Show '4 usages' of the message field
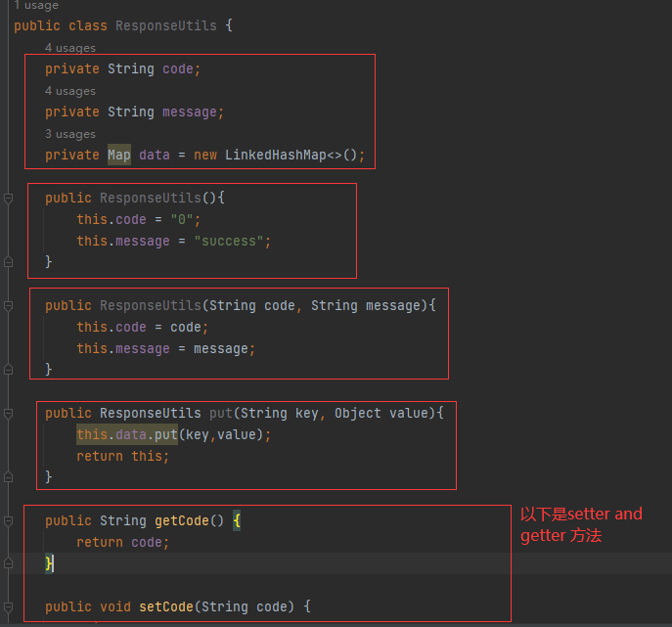Screen dimensions: 672x627 [69, 91]
